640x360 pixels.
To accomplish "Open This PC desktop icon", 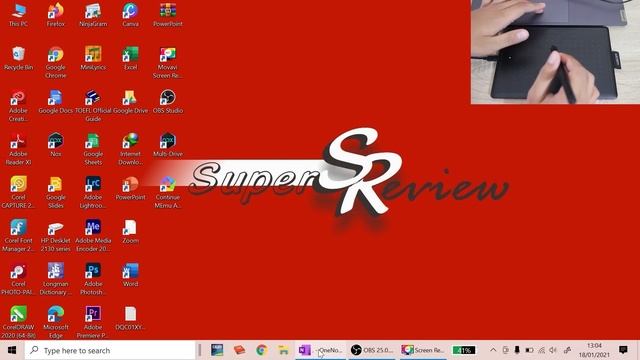I will [x=18, y=15].
